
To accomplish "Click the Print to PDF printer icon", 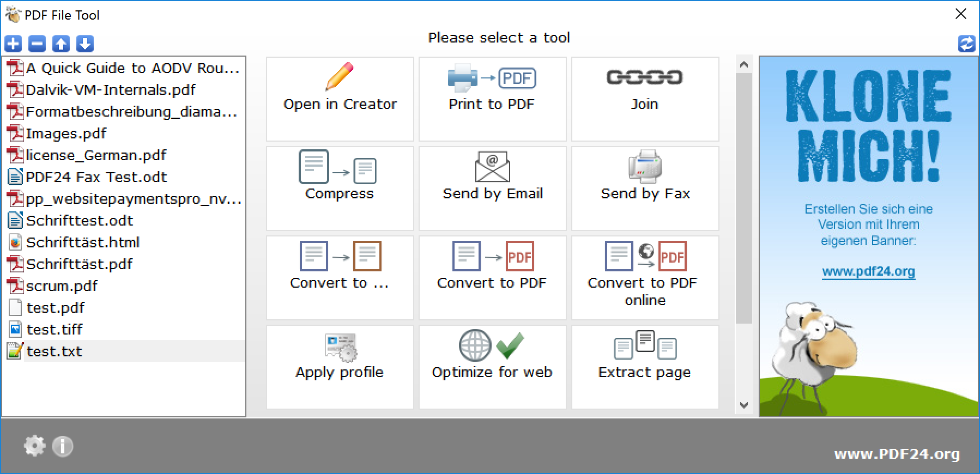I will click(x=492, y=78).
